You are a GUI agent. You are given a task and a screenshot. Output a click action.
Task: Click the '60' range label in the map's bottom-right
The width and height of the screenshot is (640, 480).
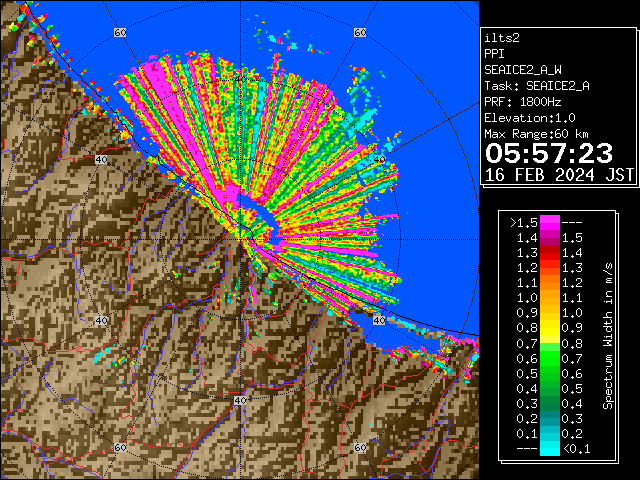[x=360, y=447]
